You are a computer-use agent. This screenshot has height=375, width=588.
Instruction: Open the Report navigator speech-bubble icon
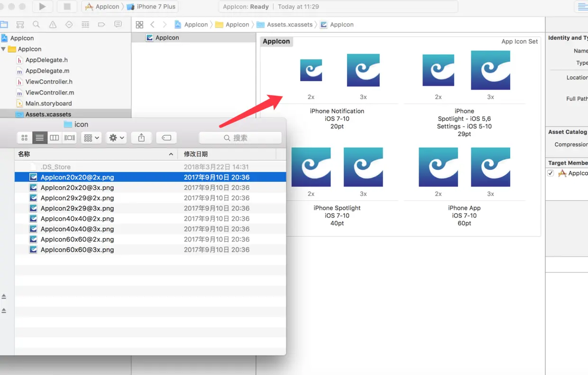[118, 25]
